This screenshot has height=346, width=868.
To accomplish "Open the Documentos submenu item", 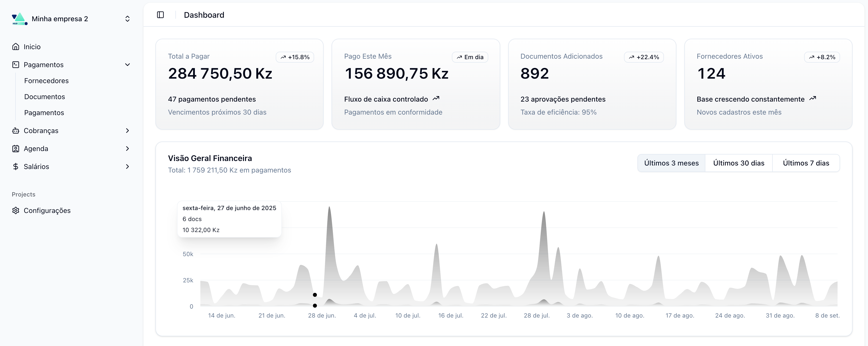I will coord(44,97).
